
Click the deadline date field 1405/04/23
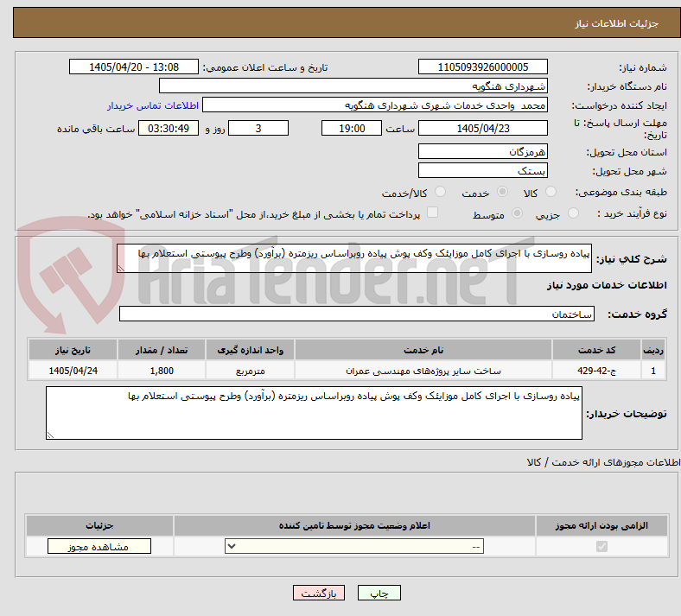click(482, 128)
